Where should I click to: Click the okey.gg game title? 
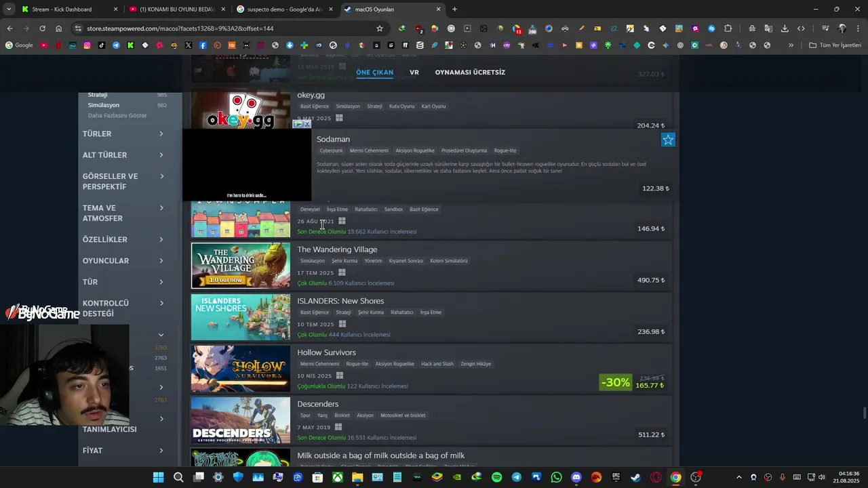pyautogui.click(x=311, y=95)
